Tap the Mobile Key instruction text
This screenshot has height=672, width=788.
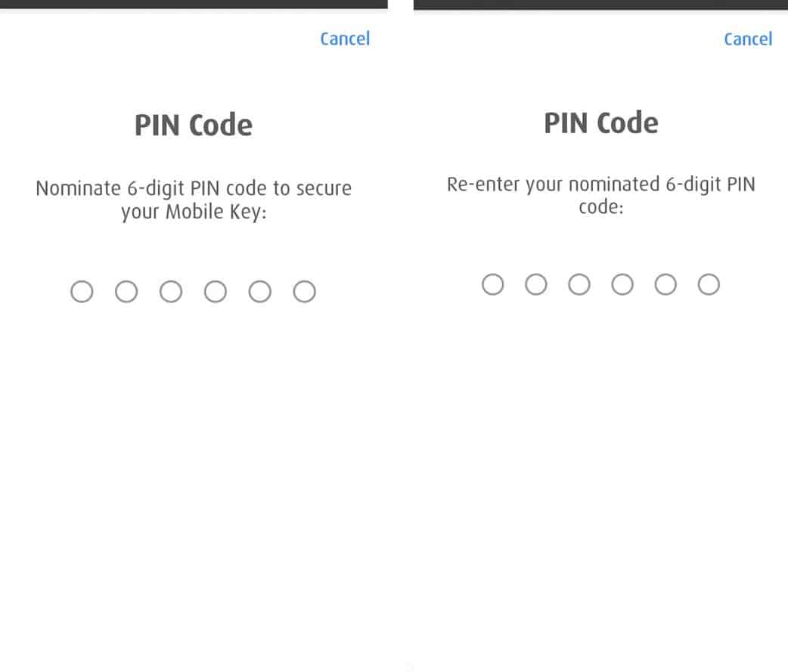pyautogui.click(x=193, y=200)
